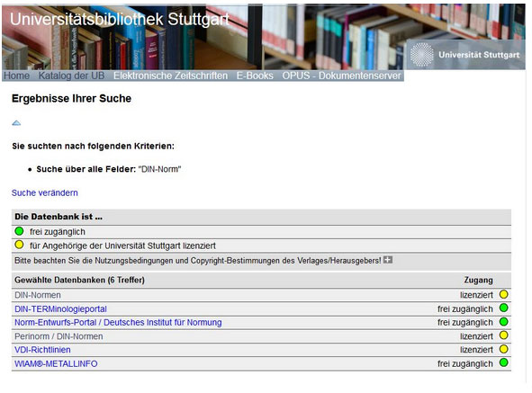This screenshot has height=393, width=532.
Task: Click yellow status icon for DIN-Normen
Action: click(x=503, y=294)
